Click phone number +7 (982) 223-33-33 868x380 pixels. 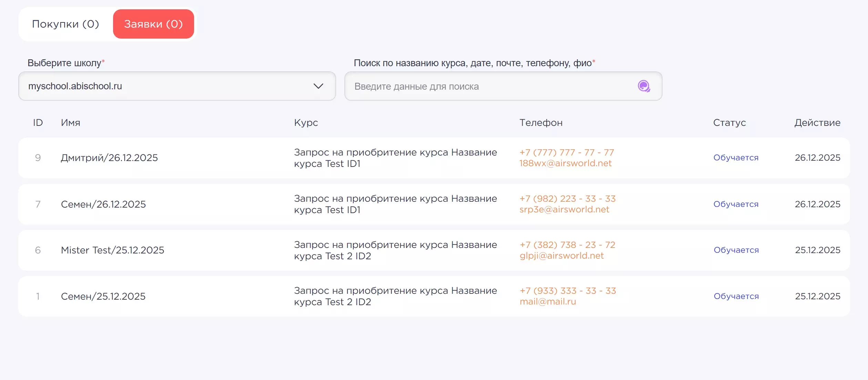(567, 199)
